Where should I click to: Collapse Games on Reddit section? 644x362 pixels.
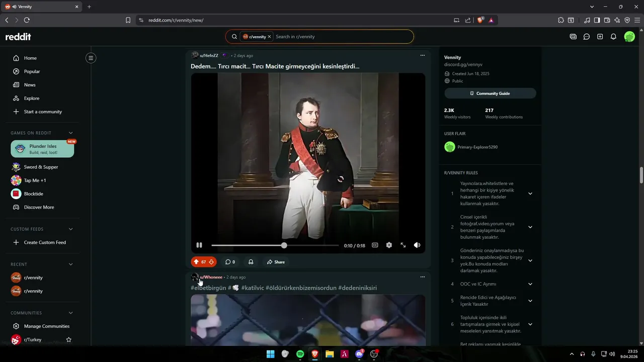click(70, 133)
